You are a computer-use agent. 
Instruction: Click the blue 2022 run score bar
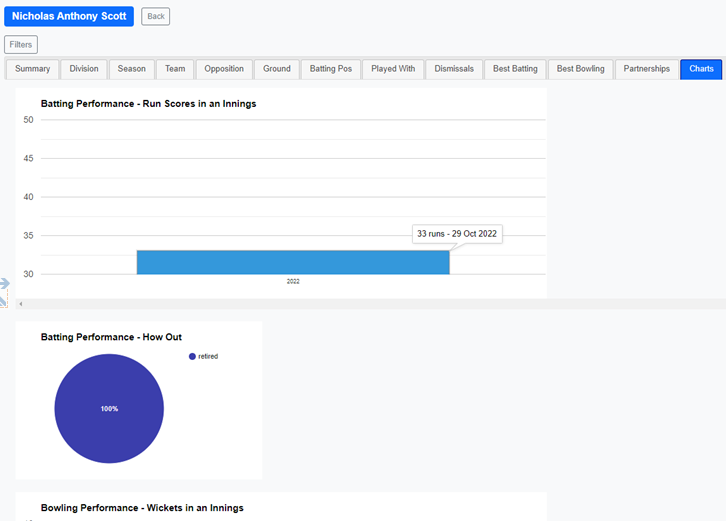click(293, 263)
